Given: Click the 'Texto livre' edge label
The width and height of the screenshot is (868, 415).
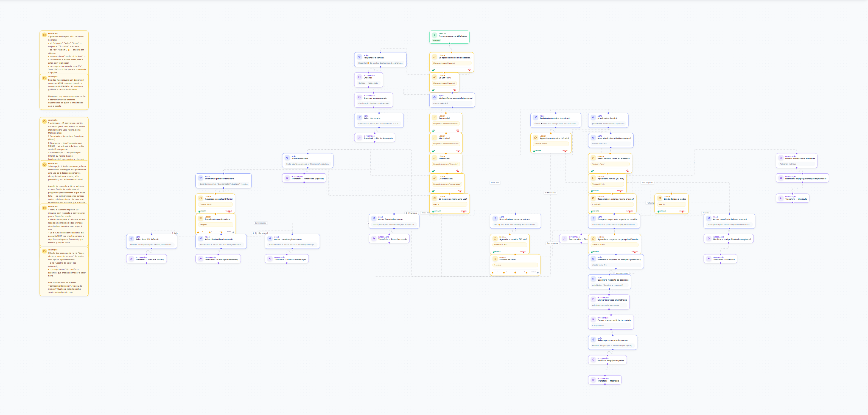Looking at the screenshot, I should click(495, 183).
